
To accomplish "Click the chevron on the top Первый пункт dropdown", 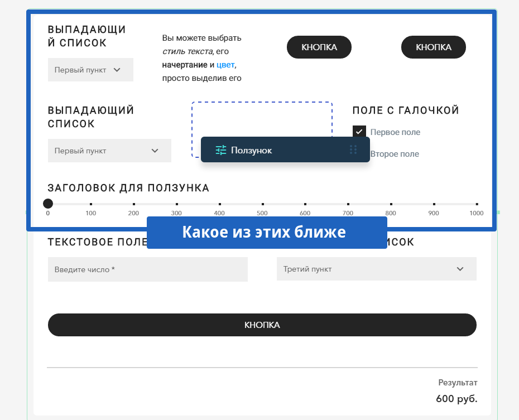I will pos(116,69).
